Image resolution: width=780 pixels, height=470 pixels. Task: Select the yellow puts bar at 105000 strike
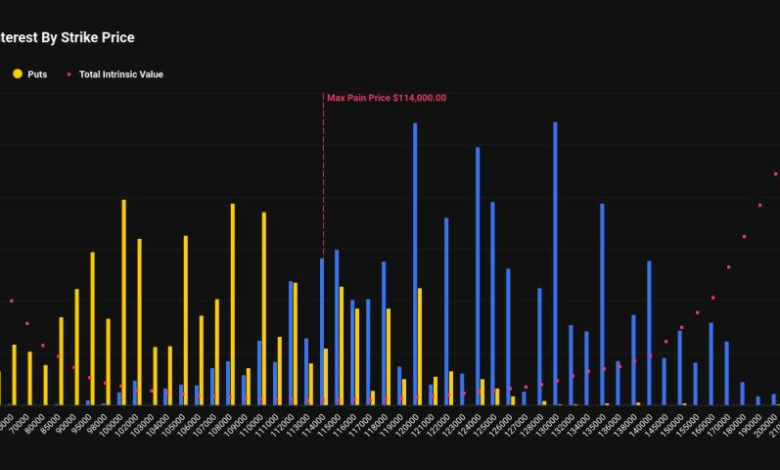(x=186, y=319)
